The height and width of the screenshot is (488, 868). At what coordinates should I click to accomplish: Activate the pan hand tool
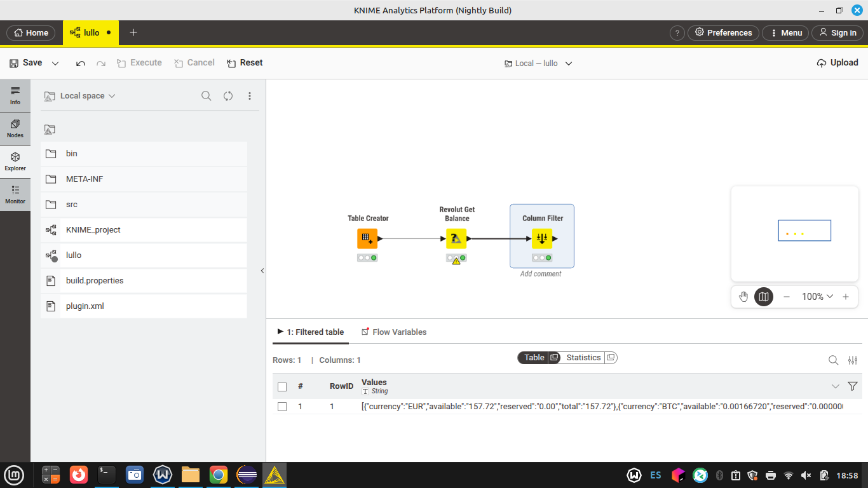point(743,297)
